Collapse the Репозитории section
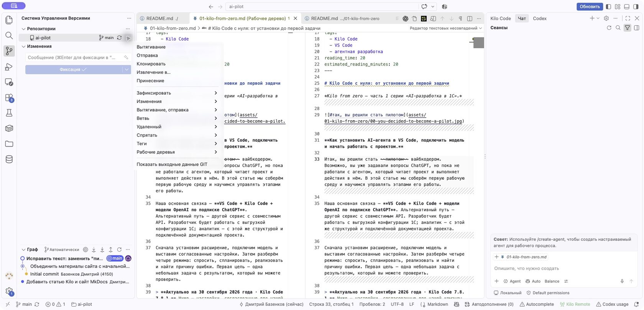The image size is (644, 310). pos(24,29)
